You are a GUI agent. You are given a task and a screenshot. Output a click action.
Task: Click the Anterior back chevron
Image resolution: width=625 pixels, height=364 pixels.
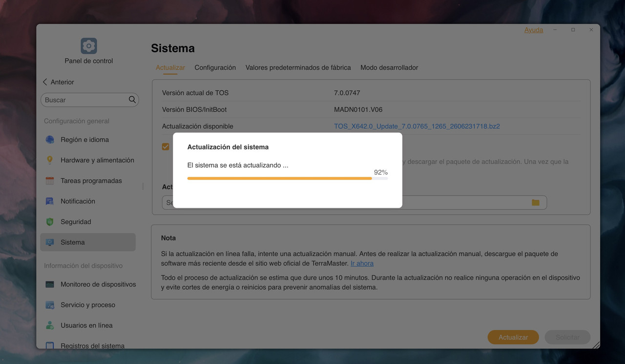point(45,82)
